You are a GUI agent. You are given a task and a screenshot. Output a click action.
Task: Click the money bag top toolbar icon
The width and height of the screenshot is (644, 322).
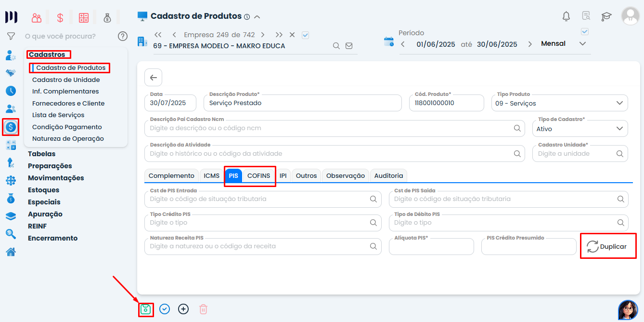click(107, 18)
